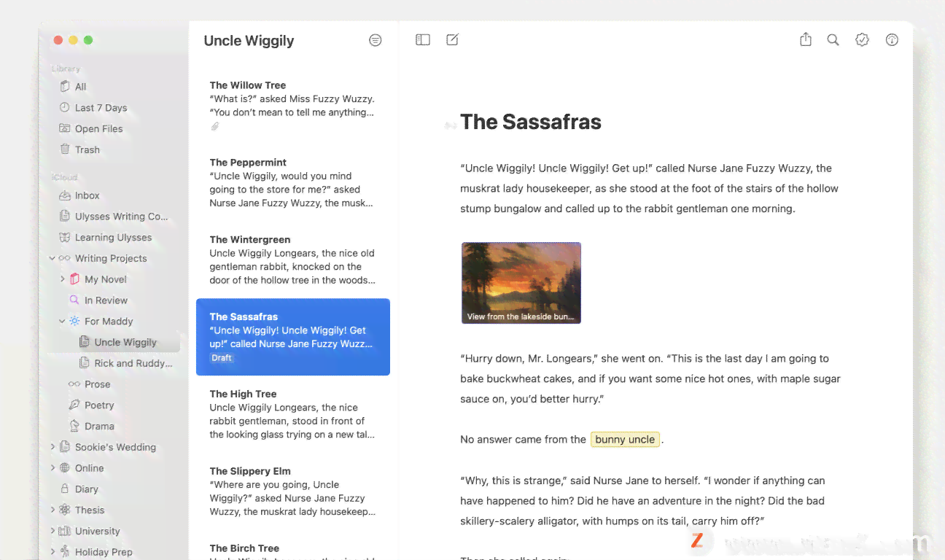Image resolution: width=945 pixels, height=560 pixels.
Task: Click the highlighted bunny uncle annotation
Action: click(x=625, y=440)
